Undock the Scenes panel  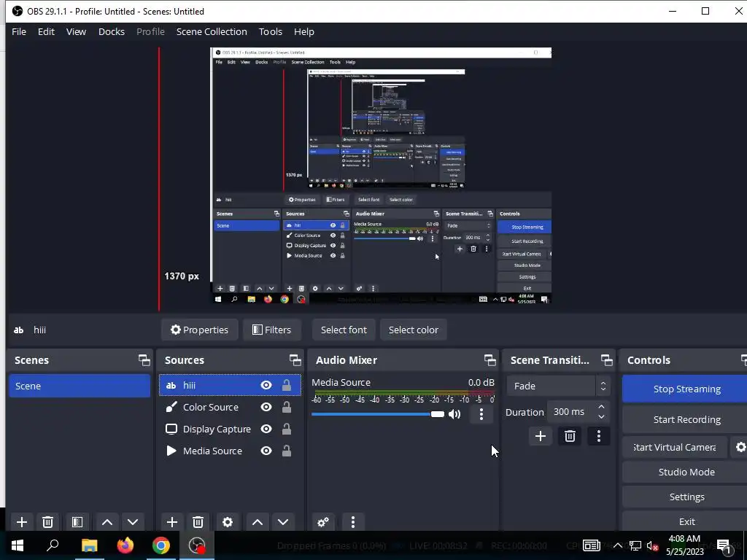pos(144,360)
